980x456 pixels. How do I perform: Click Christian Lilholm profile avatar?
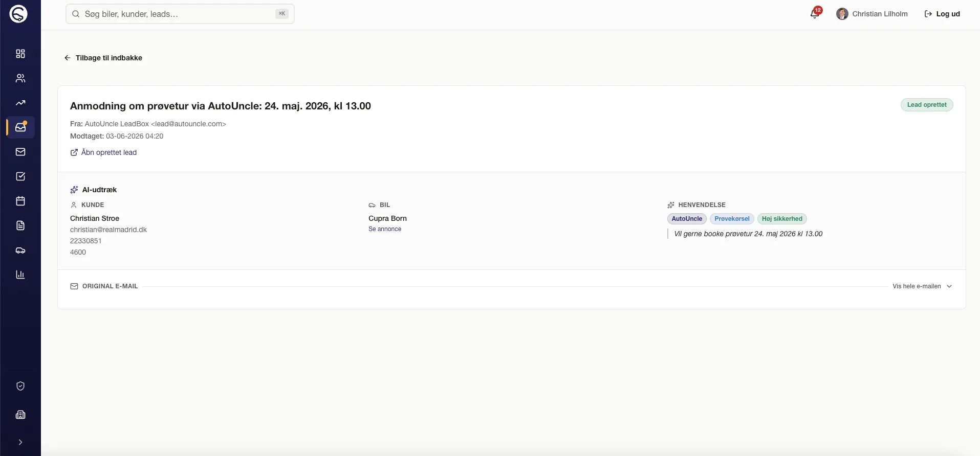pos(842,14)
